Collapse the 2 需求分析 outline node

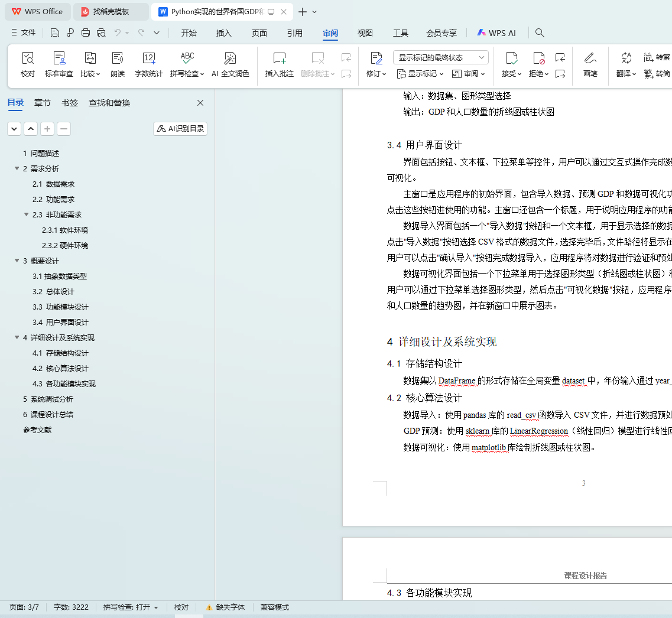click(x=17, y=168)
